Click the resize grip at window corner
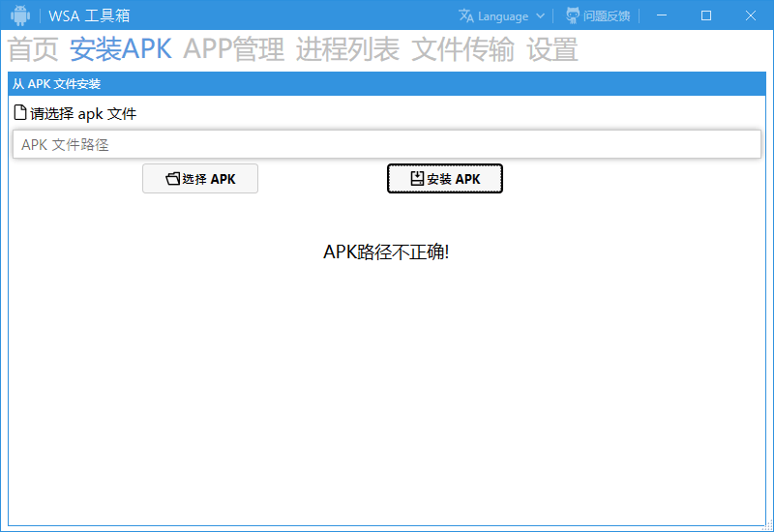Image resolution: width=774 pixels, height=532 pixels. pyautogui.click(x=767, y=526)
